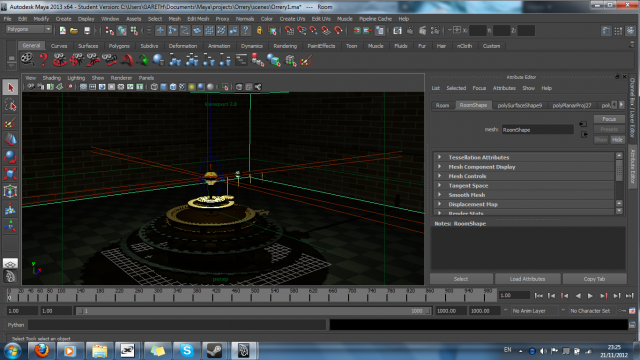Image resolution: width=640 pixels, height=360 pixels.
Task: Open Firefox from taskbar
Action: [42, 351]
